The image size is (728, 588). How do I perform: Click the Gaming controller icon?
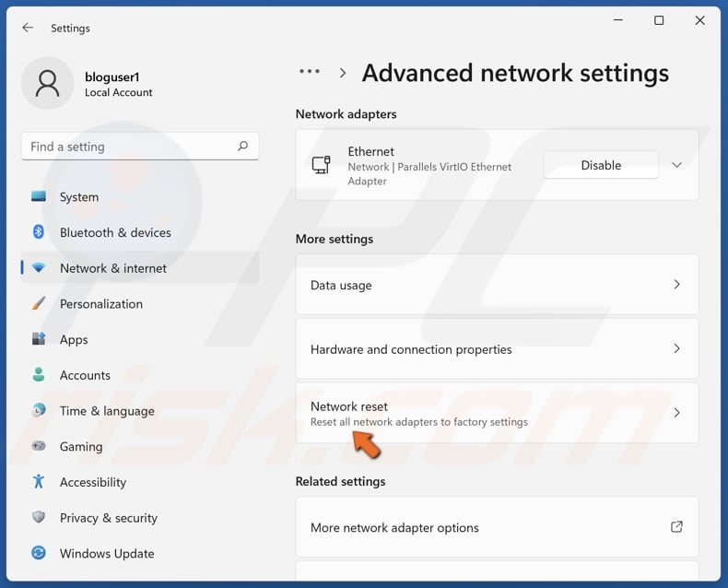[x=39, y=446]
